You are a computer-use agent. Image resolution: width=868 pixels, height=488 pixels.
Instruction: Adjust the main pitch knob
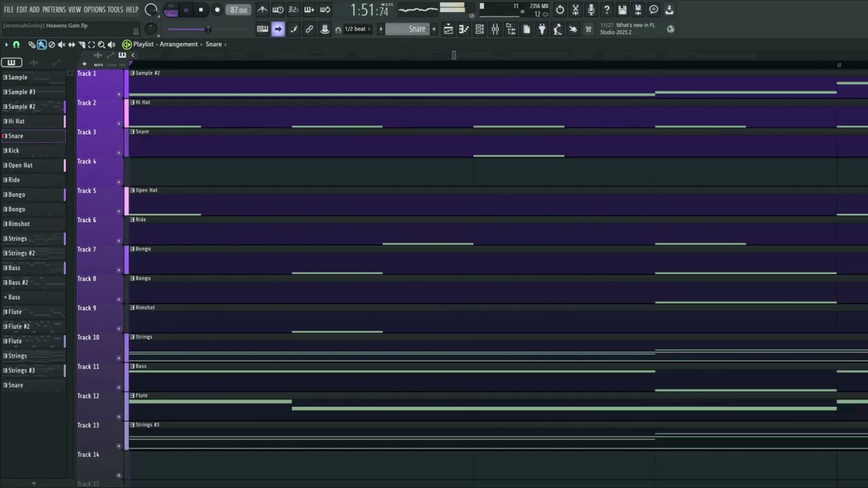point(151,29)
